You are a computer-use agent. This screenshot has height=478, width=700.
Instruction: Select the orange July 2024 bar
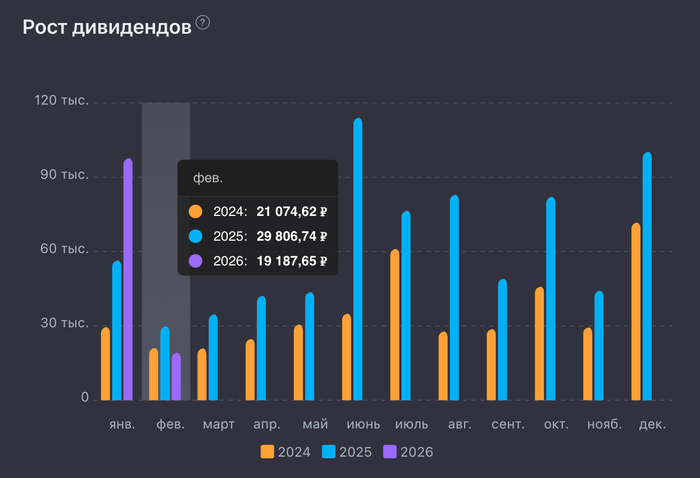[395, 325]
